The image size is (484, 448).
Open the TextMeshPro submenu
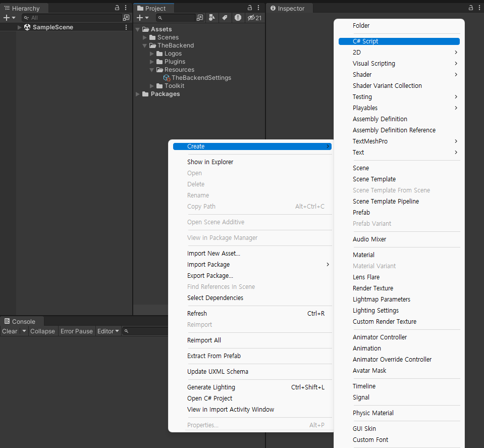coord(399,141)
